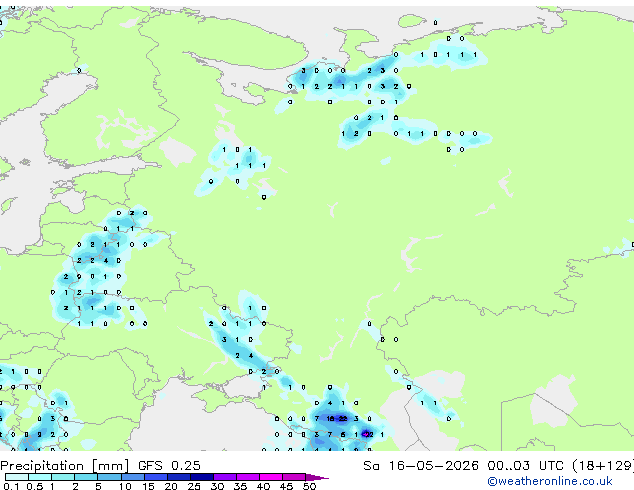Click the '(18+129)' forecast run text
634x490 pixels.
[x=603, y=466]
